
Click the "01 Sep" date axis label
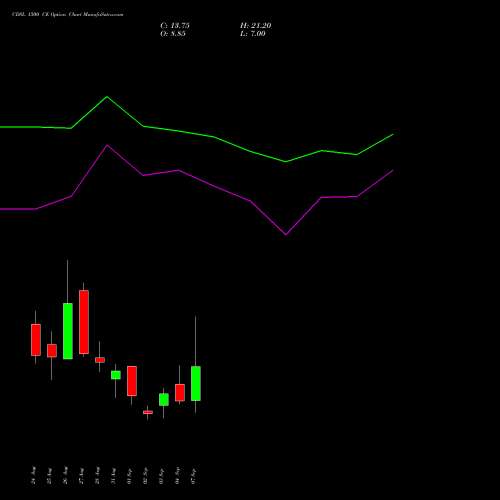click(130, 476)
